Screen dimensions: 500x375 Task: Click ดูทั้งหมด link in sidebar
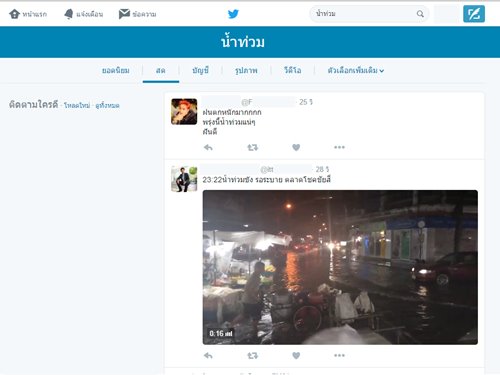[x=107, y=105]
